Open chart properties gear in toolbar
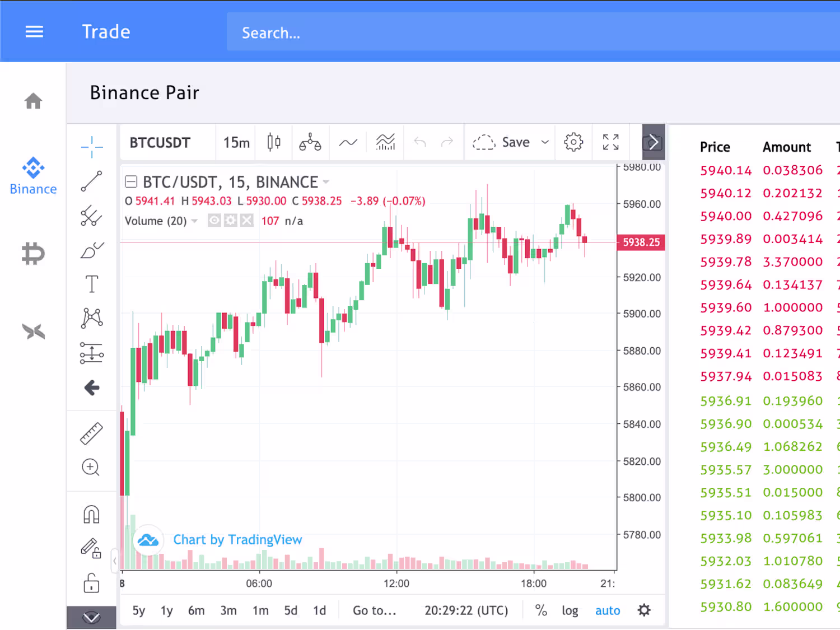This screenshot has height=630, width=840. pyautogui.click(x=573, y=142)
